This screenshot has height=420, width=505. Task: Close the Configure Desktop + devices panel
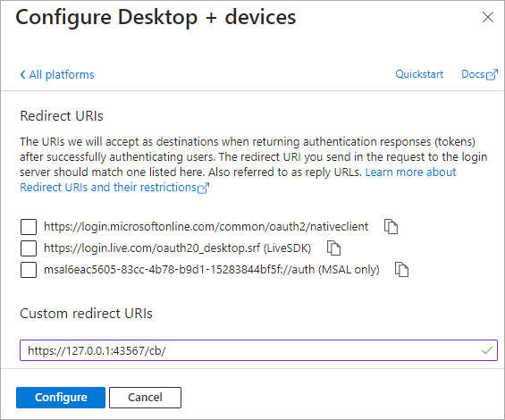pyautogui.click(x=488, y=17)
